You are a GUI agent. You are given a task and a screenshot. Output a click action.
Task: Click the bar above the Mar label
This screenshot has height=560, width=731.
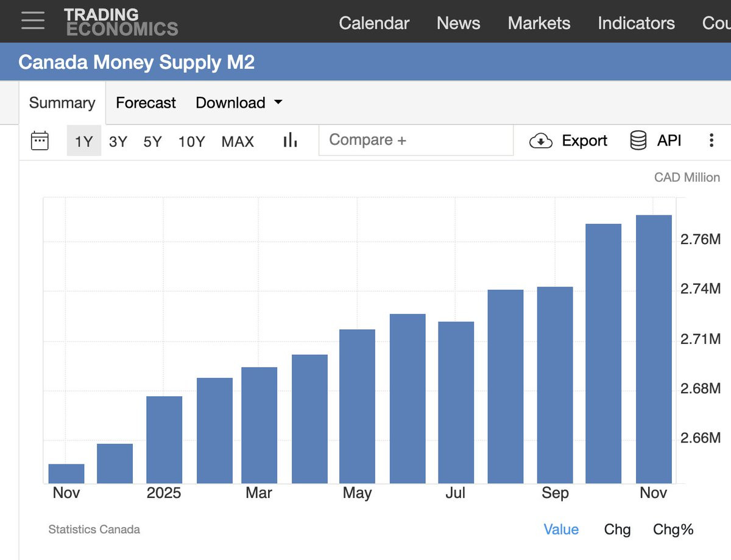[x=259, y=425]
